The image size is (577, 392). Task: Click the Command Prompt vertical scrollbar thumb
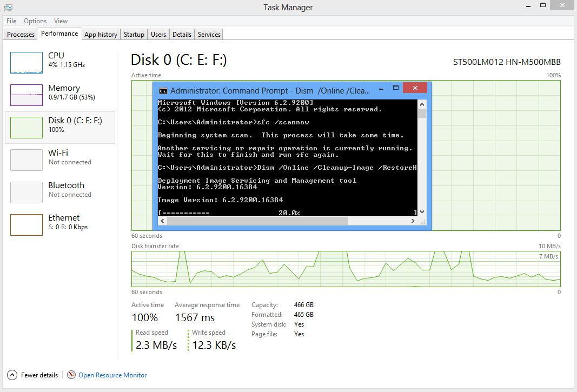click(422, 114)
